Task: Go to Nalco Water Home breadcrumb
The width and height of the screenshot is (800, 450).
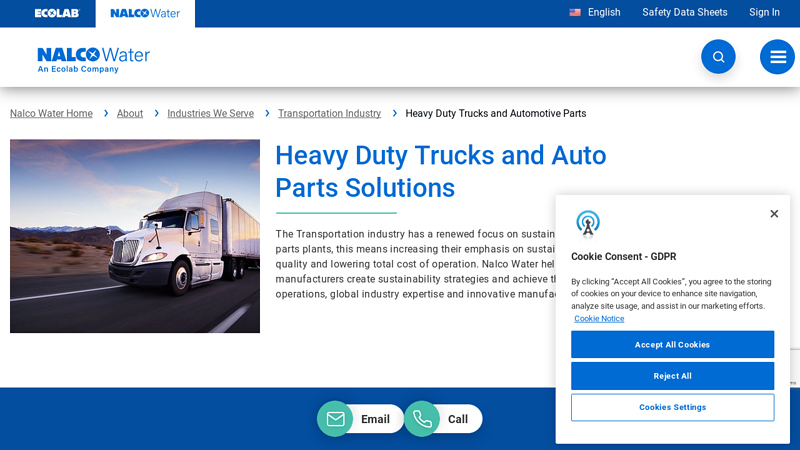Action: tap(51, 113)
